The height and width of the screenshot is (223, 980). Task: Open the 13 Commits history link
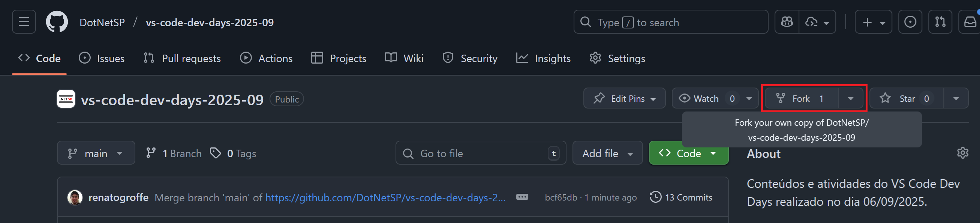point(681,197)
